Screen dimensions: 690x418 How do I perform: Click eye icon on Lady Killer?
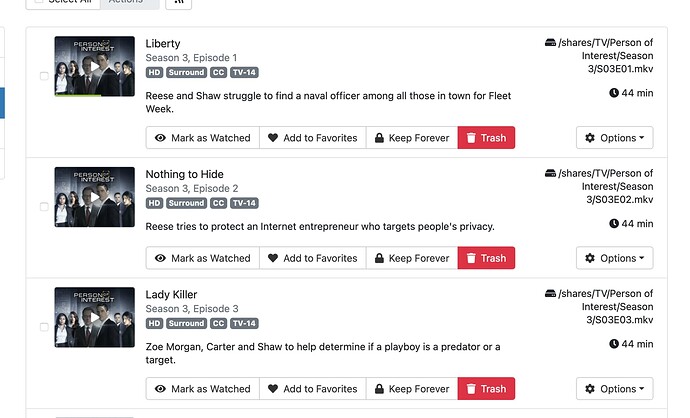160,389
